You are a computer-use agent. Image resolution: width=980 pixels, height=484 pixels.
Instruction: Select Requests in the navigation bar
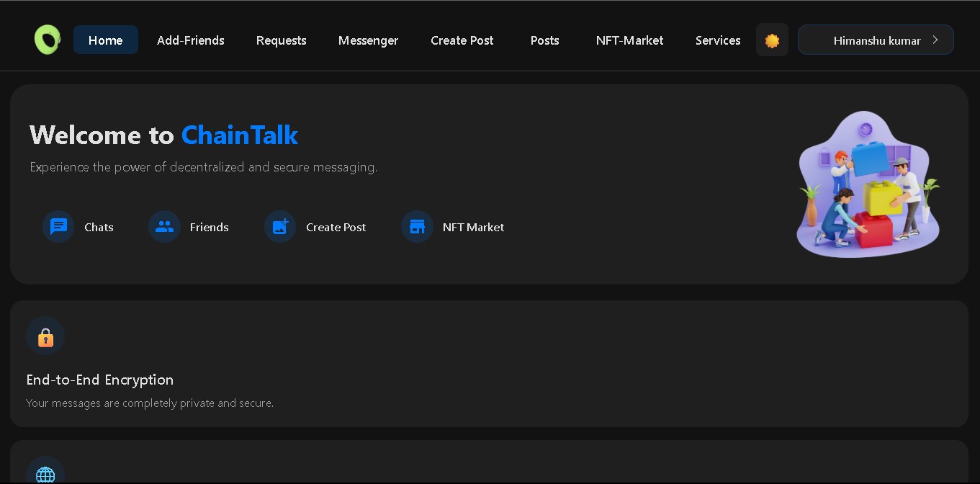click(x=282, y=40)
